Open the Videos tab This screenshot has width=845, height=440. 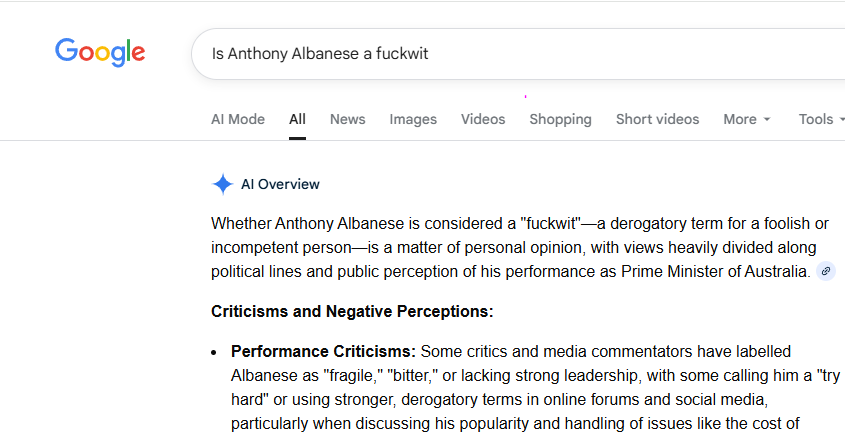click(483, 119)
